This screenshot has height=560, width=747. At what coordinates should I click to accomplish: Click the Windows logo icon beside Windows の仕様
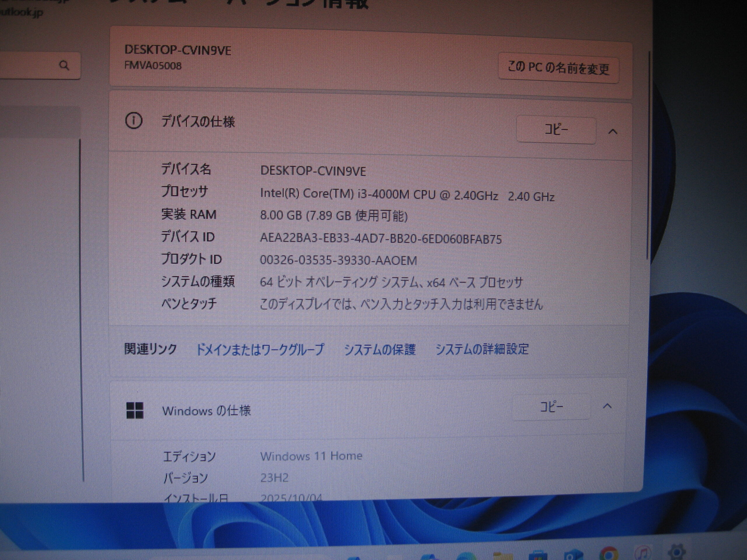[x=135, y=410]
